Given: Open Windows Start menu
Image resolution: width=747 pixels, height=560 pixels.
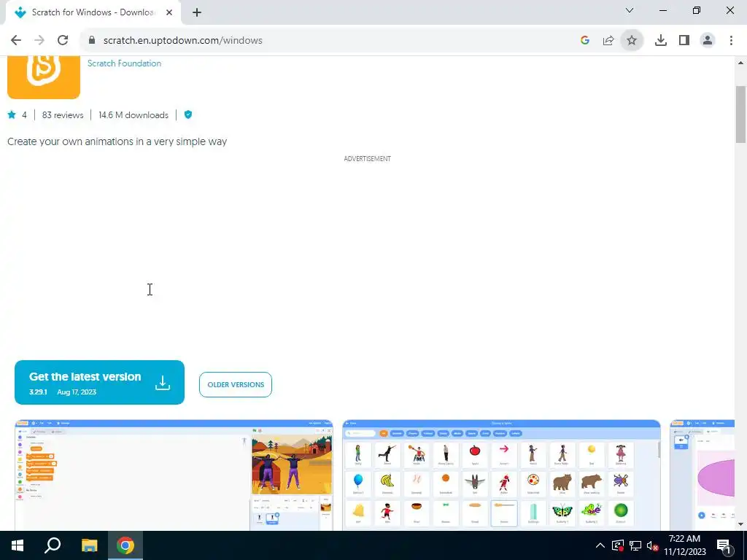Looking at the screenshot, I should [18, 545].
